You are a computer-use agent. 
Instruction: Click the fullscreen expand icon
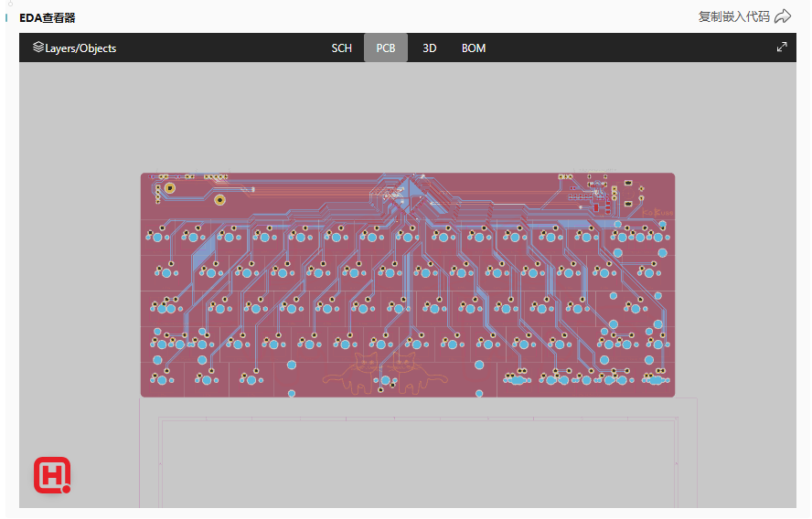click(x=782, y=48)
